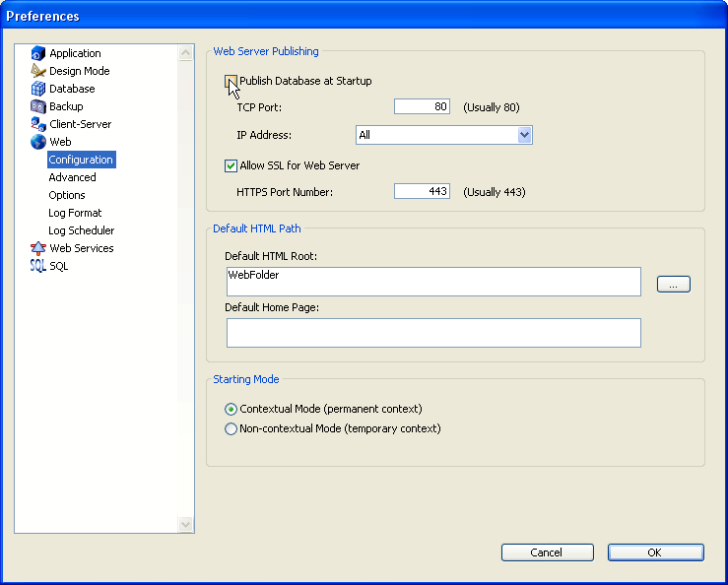Viewport: 728px width, 585px height.
Task: Click the Backup icon
Action: pos(38,106)
